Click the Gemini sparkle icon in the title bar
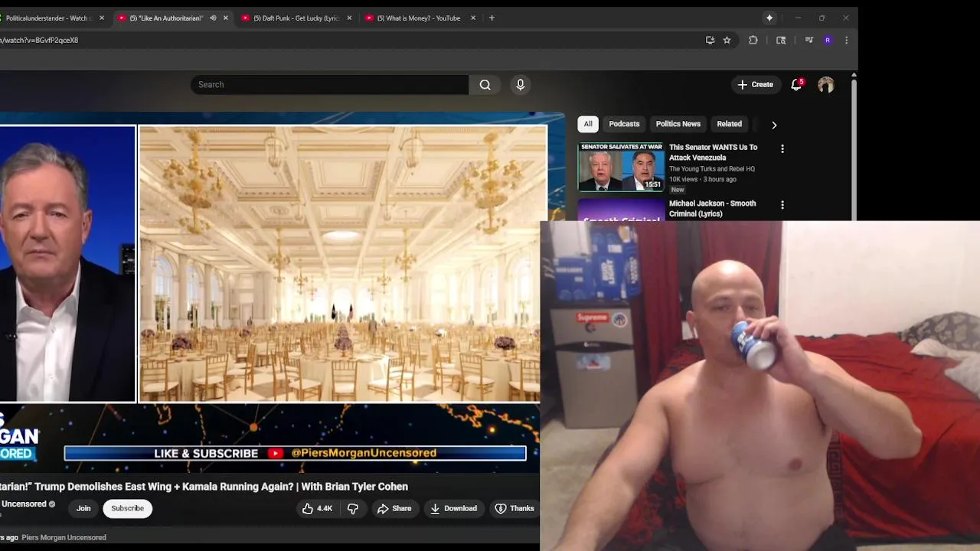This screenshot has height=551, width=980. click(x=769, y=18)
